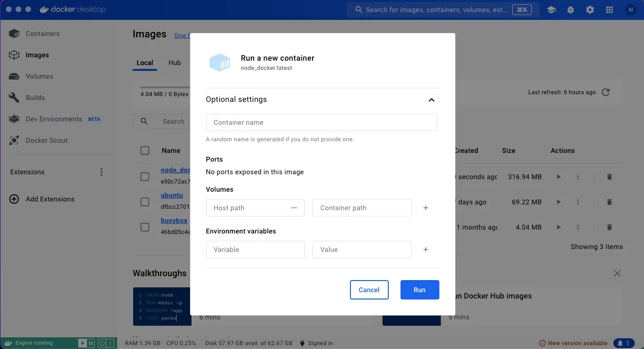The height and width of the screenshot is (349, 644).
Task: Delete the 316.94 MB image via trash icon
Action: pyautogui.click(x=609, y=177)
